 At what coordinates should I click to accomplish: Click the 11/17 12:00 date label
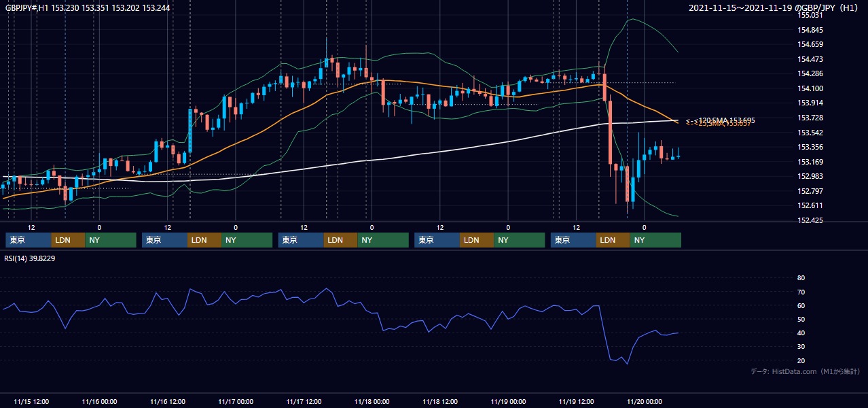(304, 401)
